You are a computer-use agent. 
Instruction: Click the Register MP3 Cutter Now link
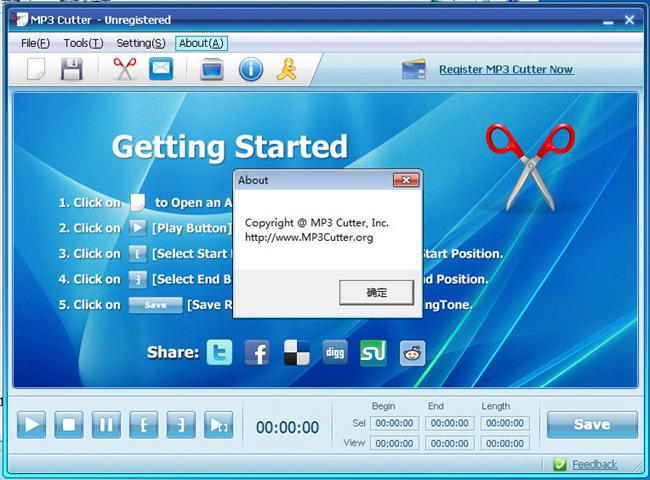tap(506, 70)
